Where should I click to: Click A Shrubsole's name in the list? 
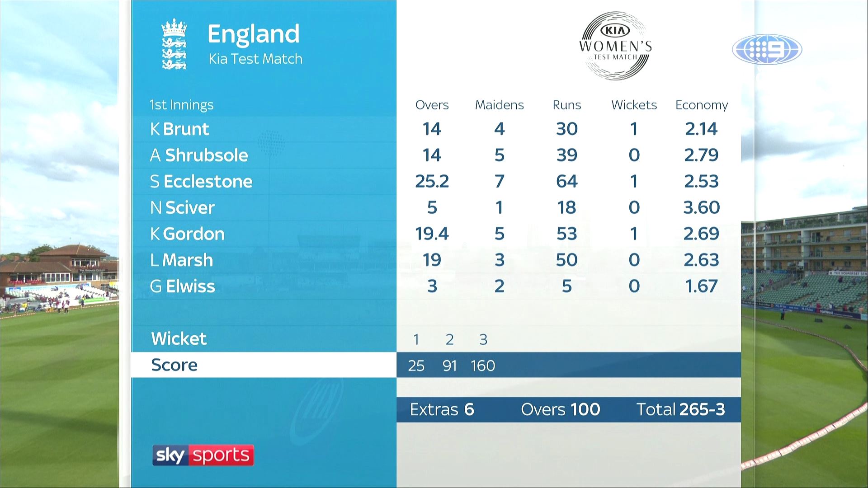(x=199, y=155)
